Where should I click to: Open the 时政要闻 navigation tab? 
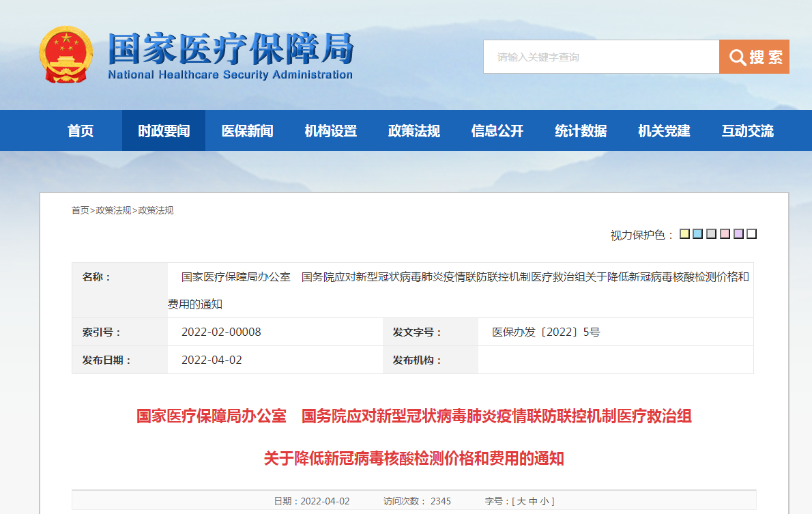click(164, 130)
